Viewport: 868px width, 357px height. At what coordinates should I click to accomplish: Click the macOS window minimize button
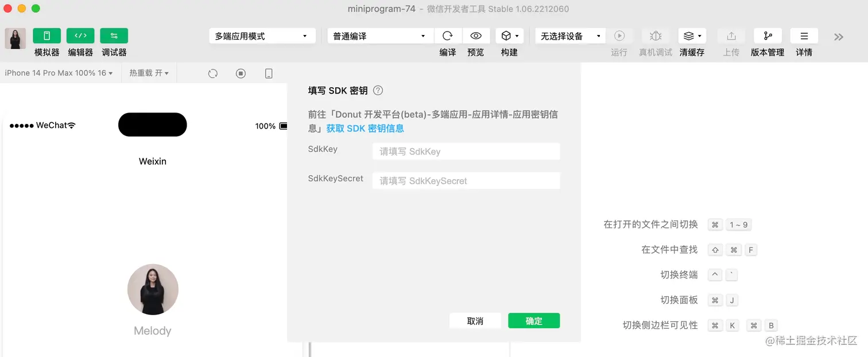(x=22, y=9)
